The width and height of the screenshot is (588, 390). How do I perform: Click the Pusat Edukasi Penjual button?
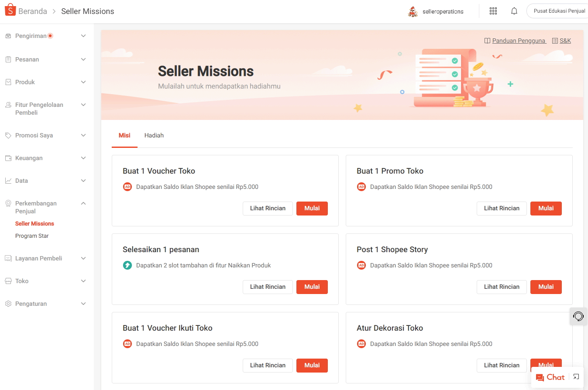(x=559, y=11)
